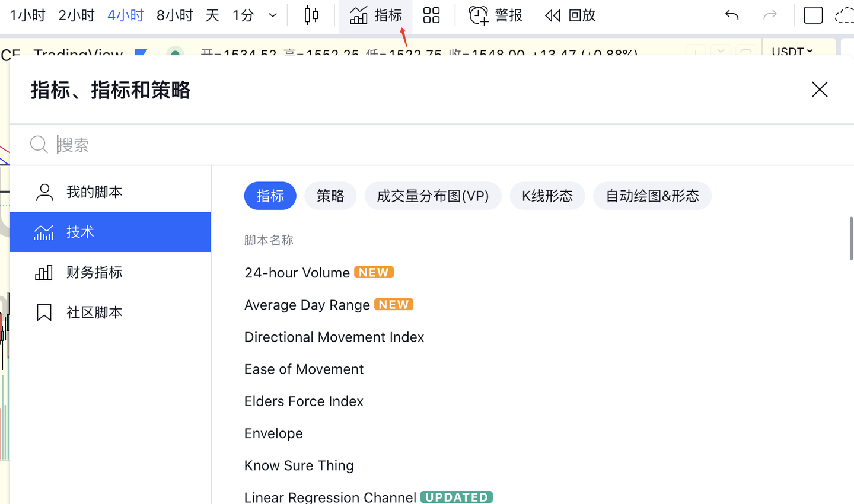Switch to the 财务指标 category
The image size is (854, 504).
tap(95, 272)
